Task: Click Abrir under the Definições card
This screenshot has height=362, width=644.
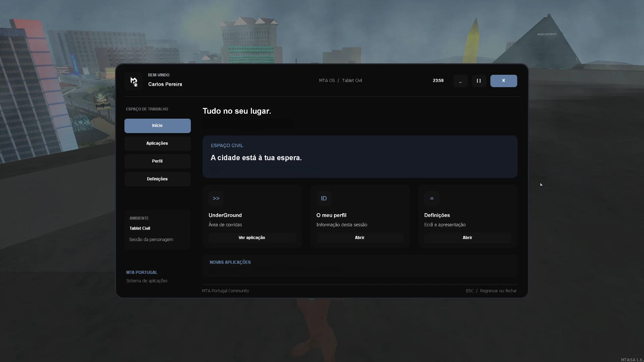Action: pos(468,238)
